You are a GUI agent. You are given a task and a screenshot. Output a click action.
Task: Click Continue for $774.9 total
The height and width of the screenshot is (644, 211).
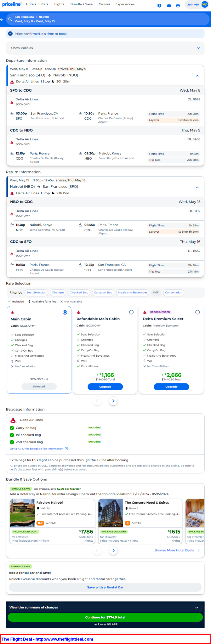coord(105,617)
